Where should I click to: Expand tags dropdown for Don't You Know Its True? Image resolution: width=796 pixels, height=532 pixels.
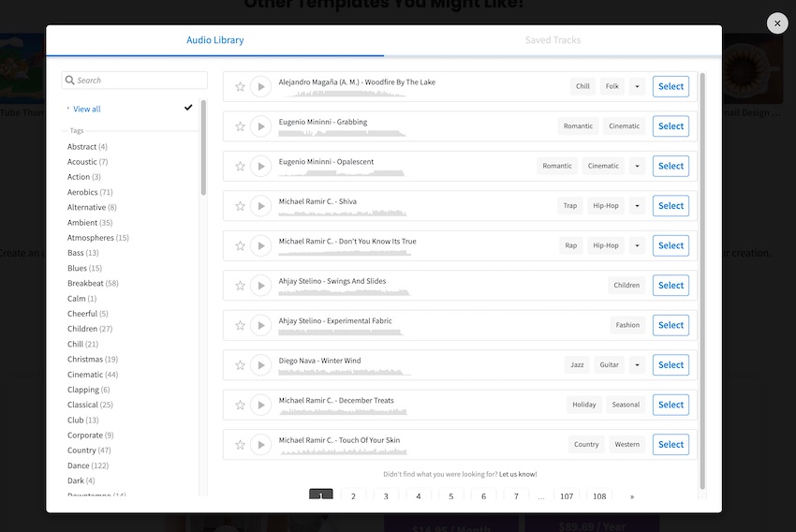[637, 245]
